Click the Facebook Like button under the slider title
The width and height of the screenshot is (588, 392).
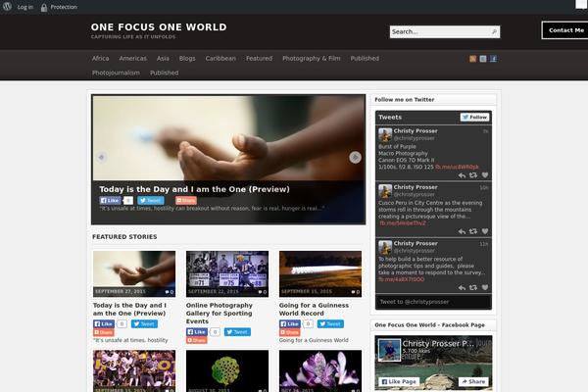click(110, 201)
